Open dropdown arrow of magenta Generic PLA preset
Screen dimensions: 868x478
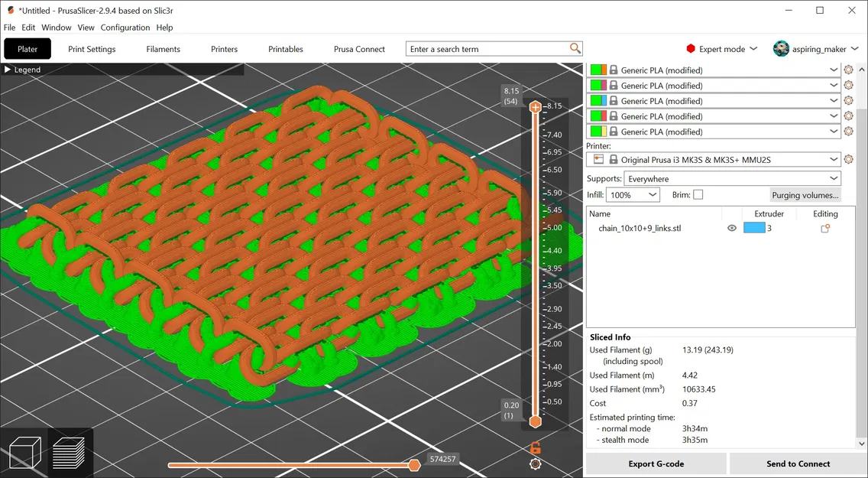[834, 86]
